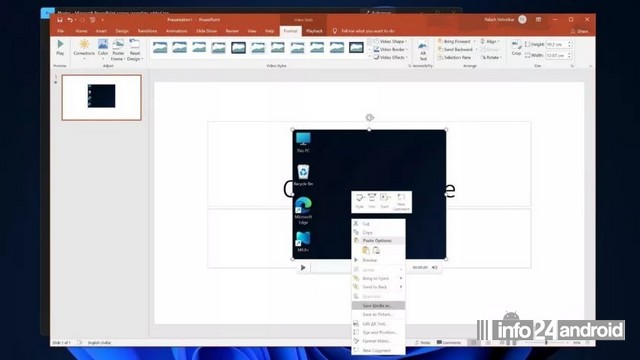Image resolution: width=640 pixels, height=360 pixels.
Task: Open the Size group dialog launcher
Action: pyautogui.click(x=572, y=66)
